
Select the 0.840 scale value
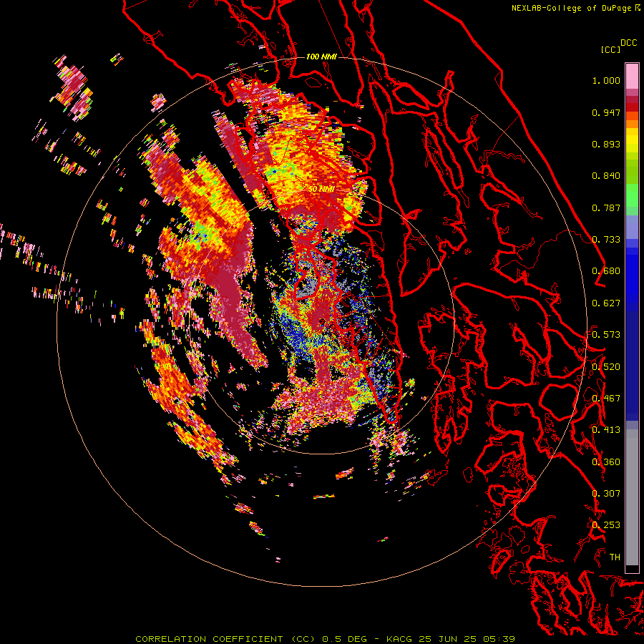606,176
